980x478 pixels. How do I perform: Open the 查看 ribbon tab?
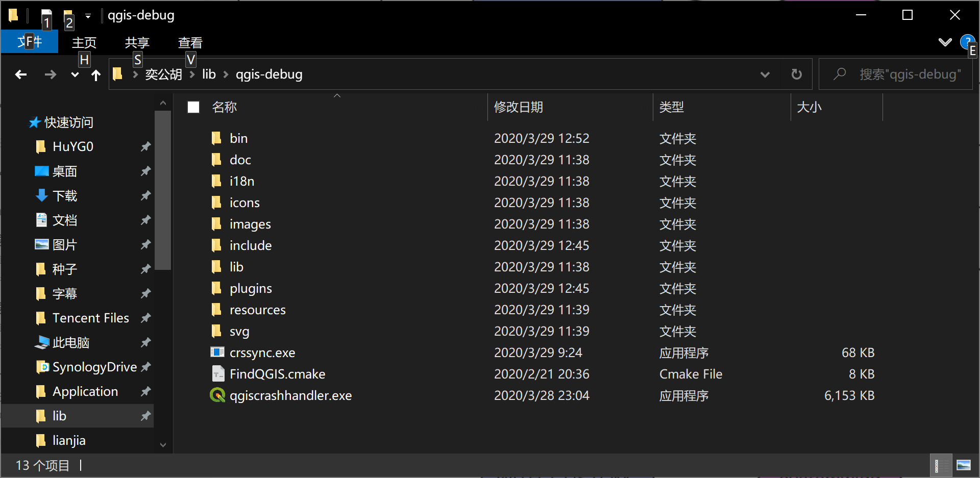tap(190, 43)
